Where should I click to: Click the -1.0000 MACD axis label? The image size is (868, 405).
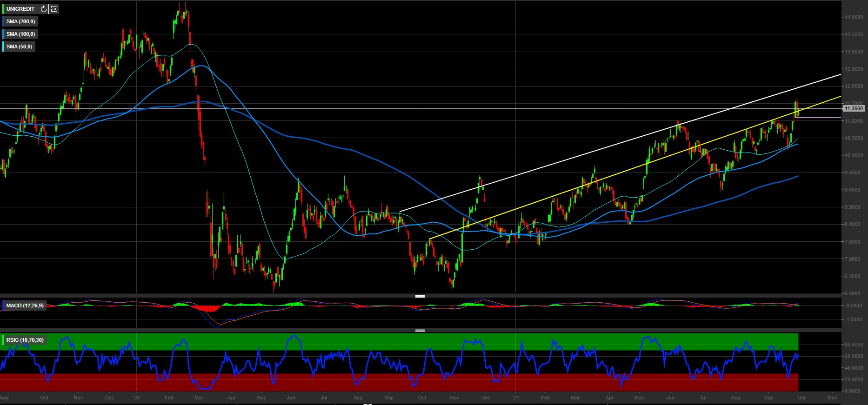tap(854, 319)
